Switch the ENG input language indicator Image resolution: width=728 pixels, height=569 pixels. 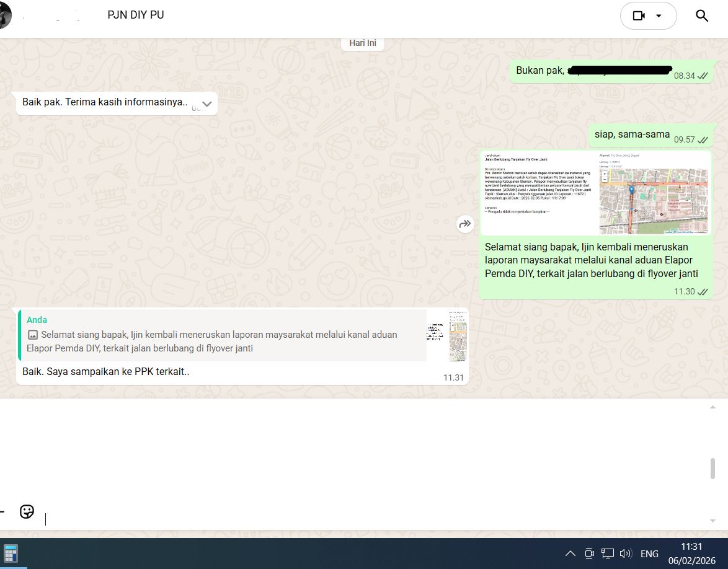click(x=649, y=554)
